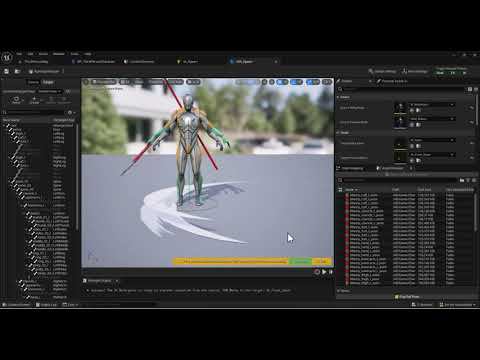
Task: Open the viewport hamburger options menu
Action: (86, 82)
